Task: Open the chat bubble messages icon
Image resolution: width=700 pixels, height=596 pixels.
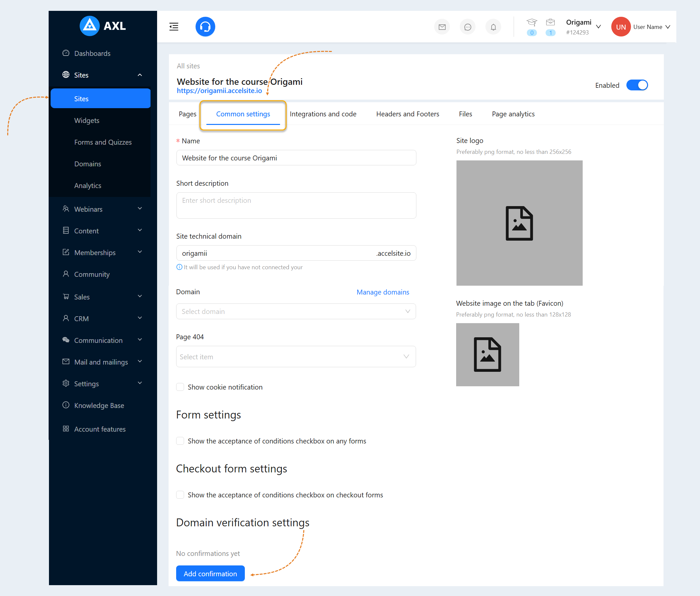Action: click(x=468, y=27)
